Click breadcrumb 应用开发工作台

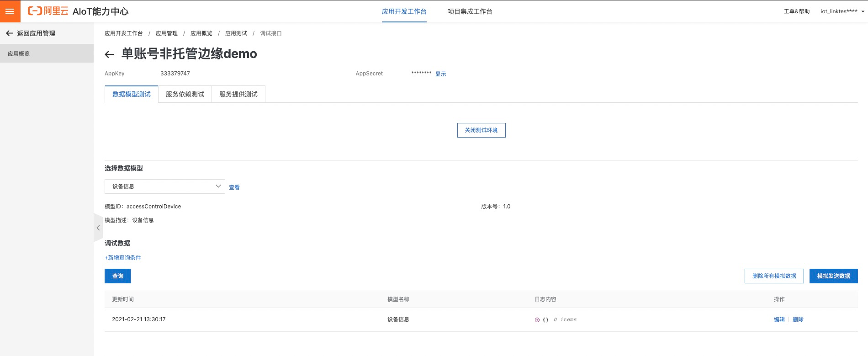(124, 33)
